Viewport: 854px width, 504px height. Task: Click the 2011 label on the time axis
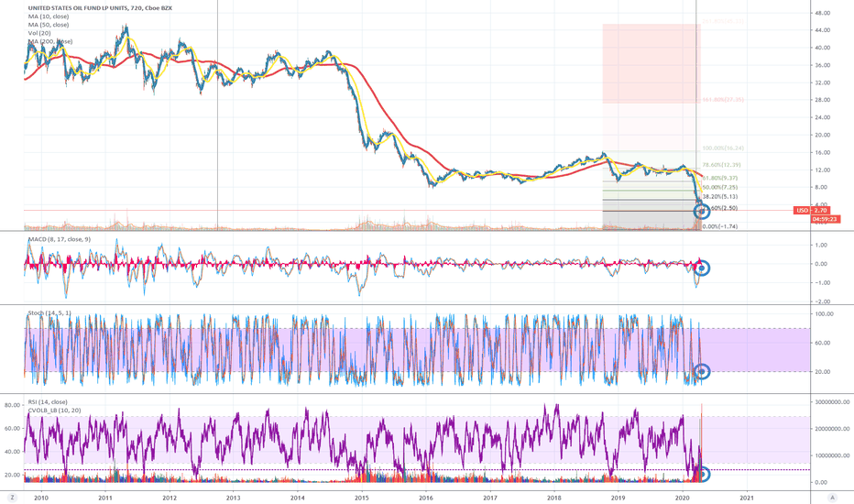click(105, 498)
